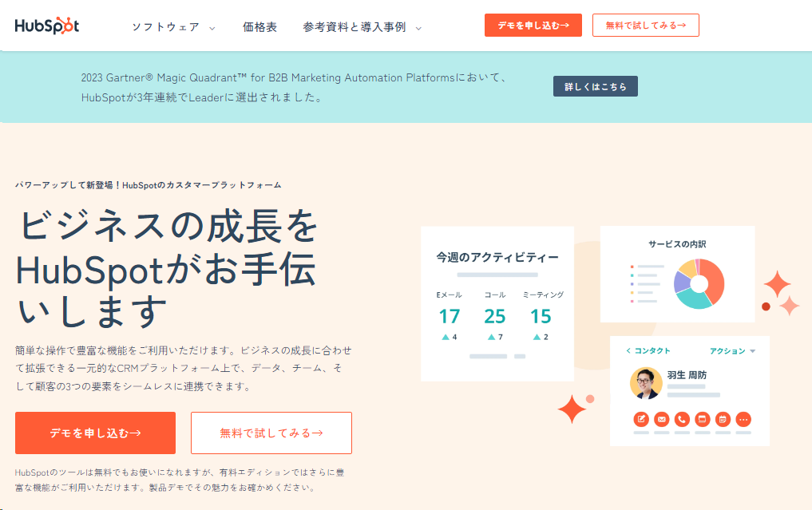Click the email icon under contact

click(661, 419)
